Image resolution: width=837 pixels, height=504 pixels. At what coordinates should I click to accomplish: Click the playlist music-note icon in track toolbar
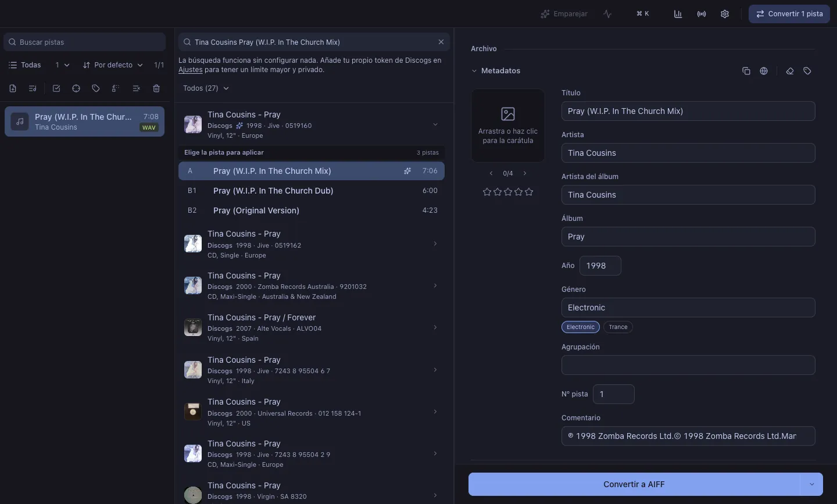click(33, 88)
